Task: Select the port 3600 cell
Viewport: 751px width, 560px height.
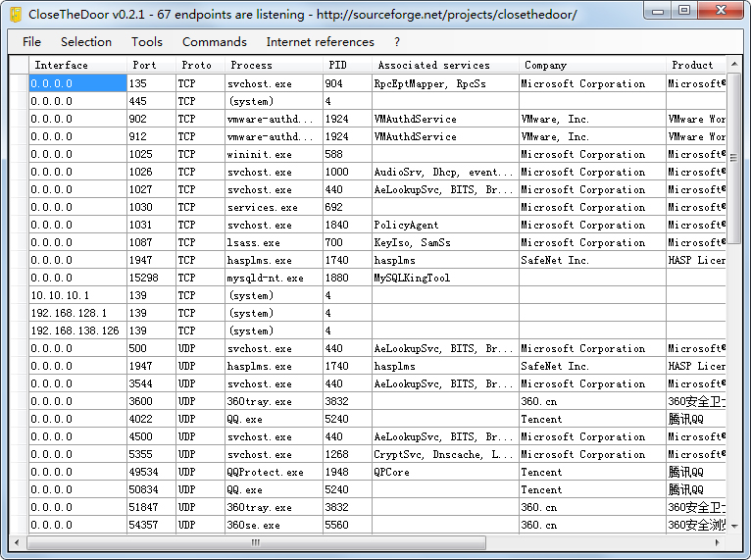Action: 151,401
